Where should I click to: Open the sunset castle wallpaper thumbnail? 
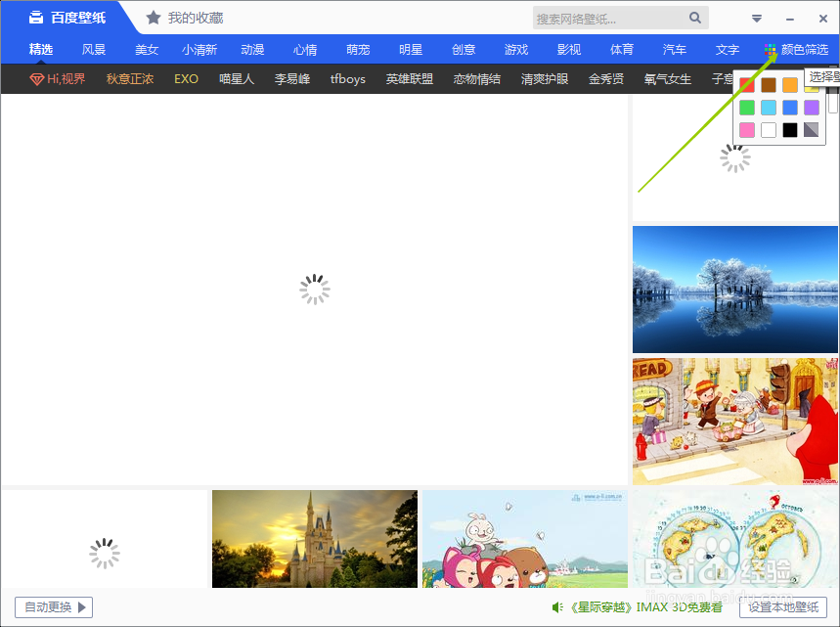point(315,539)
